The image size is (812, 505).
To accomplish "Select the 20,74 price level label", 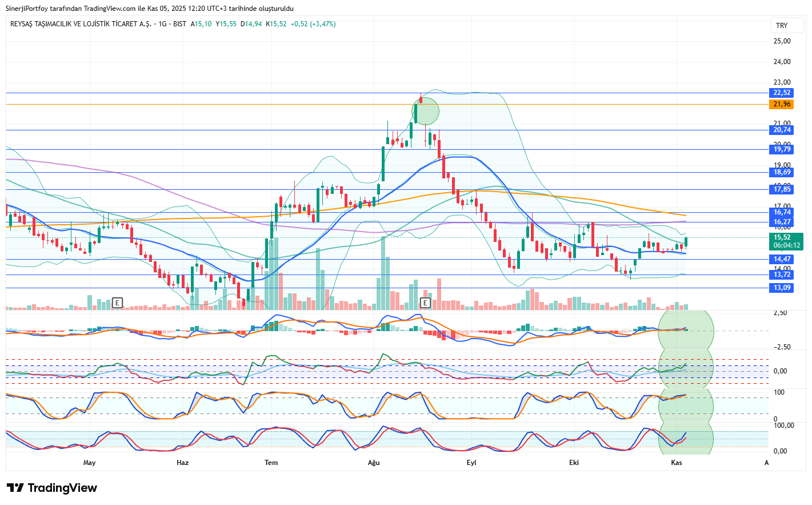I will pyautogui.click(x=782, y=130).
